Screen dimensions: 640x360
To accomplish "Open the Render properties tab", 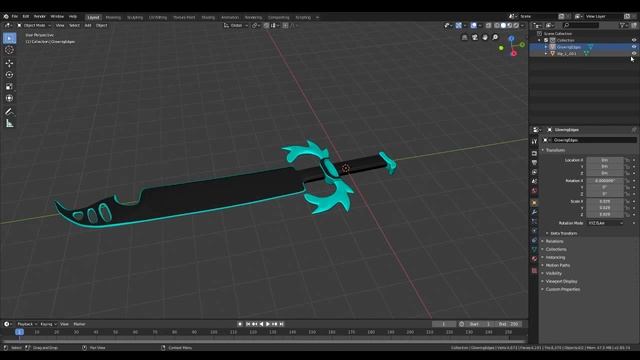I will (x=534, y=153).
